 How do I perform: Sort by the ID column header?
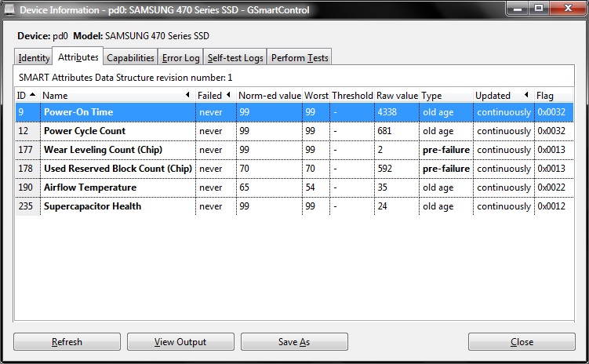coord(27,96)
